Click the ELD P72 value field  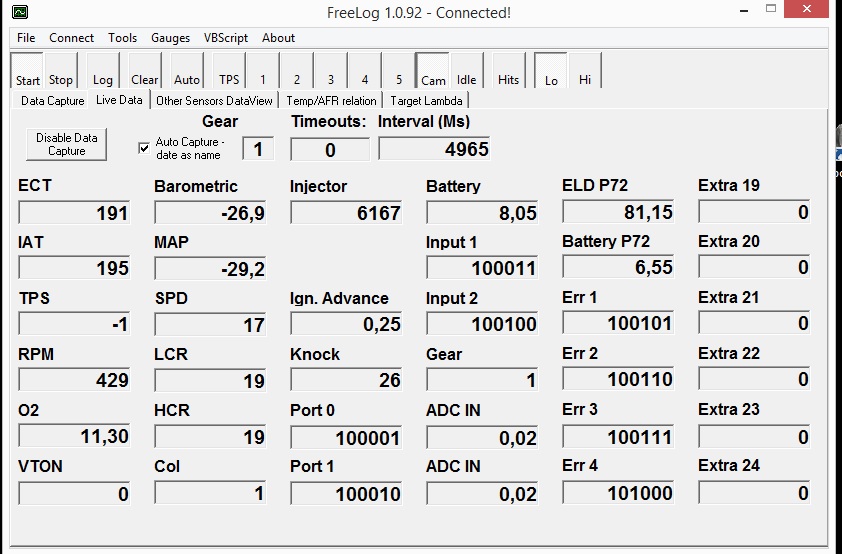(x=618, y=212)
